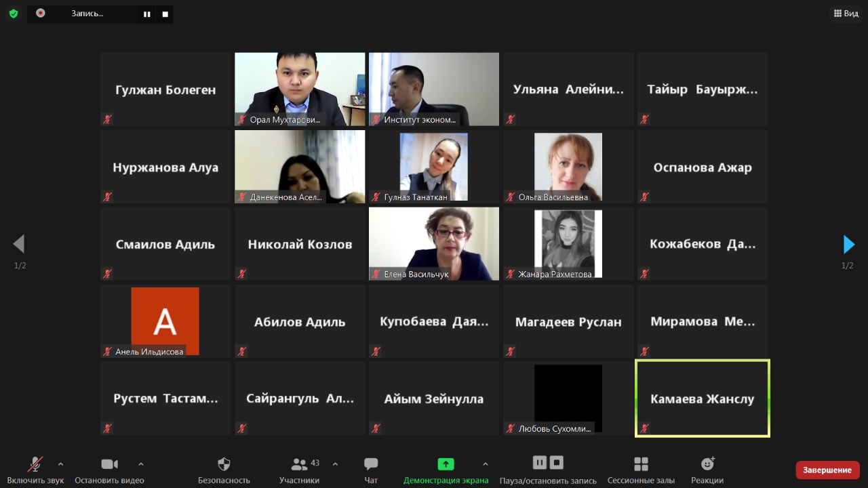Select Николай Козлов participant tile

(300, 244)
